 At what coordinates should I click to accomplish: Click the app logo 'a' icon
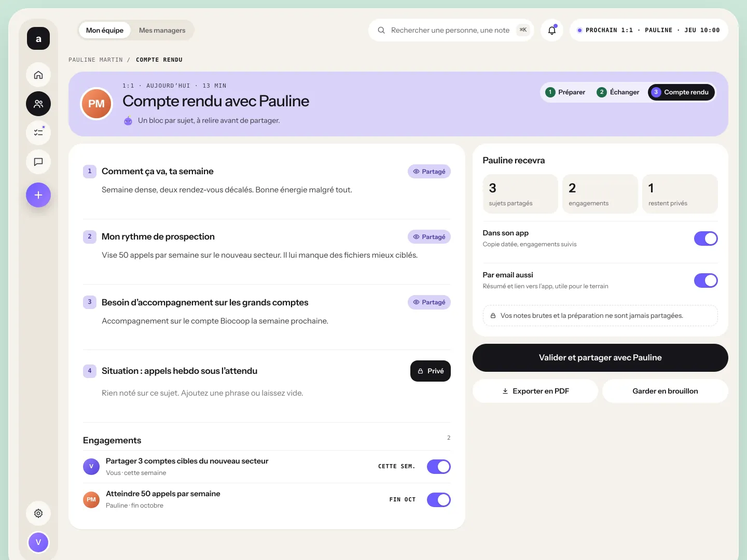click(x=38, y=38)
